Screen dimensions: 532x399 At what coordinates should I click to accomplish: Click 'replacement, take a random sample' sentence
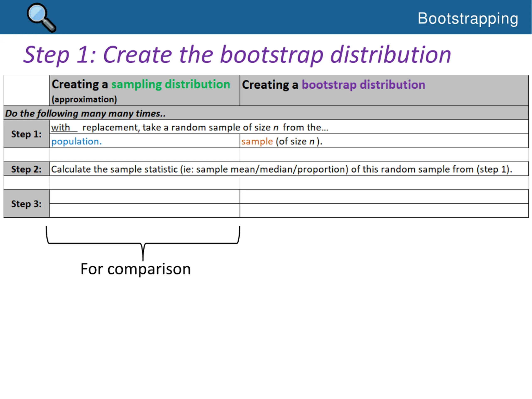pyautogui.click(x=205, y=127)
